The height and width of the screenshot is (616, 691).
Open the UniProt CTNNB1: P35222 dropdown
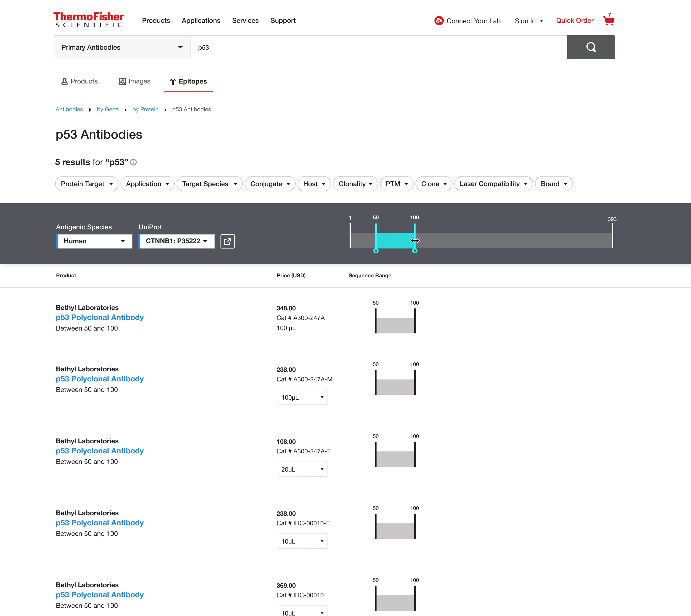pyautogui.click(x=176, y=241)
